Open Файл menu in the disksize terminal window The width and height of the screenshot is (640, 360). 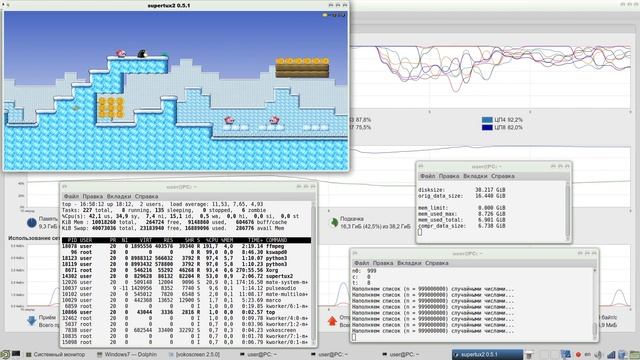coord(427,176)
